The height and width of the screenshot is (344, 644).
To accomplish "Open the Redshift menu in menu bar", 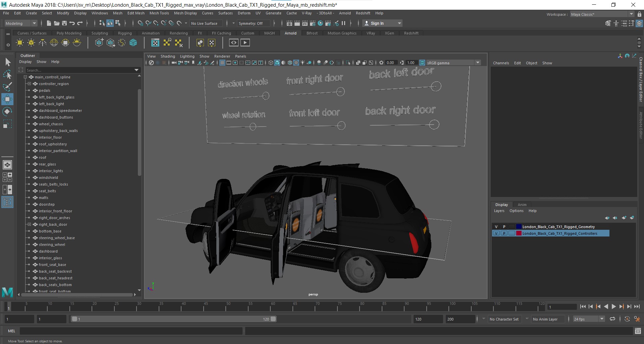I will (363, 13).
